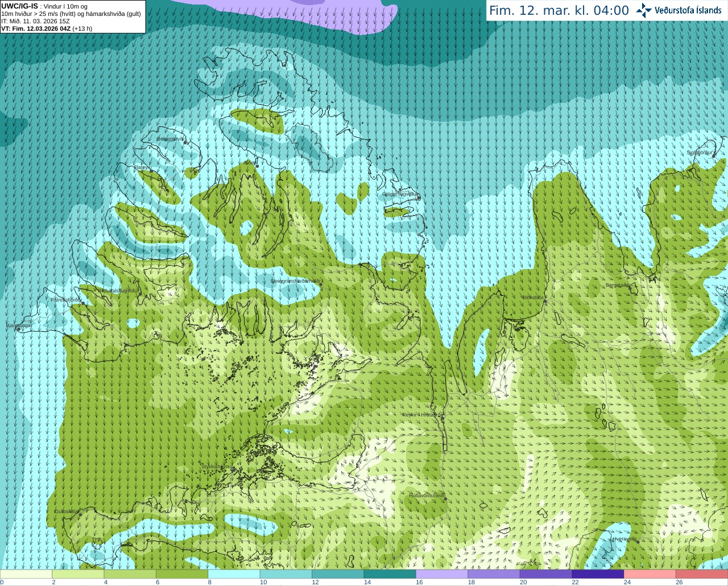Click the 12–14 m/s teal legend swatch
This screenshot has width=728, height=586.
[x=338, y=574]
